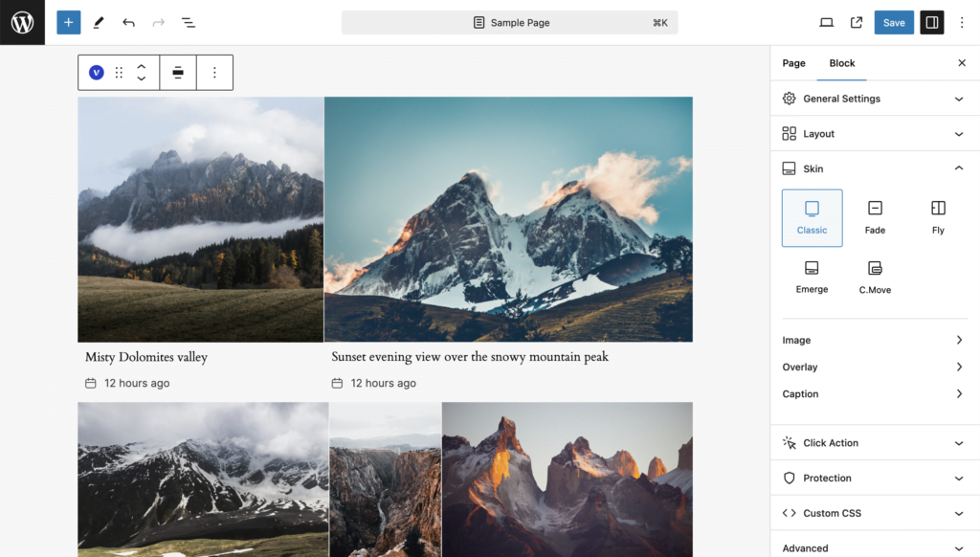
Task: Expand the Protection panel
Action: (x=875, y=478)
